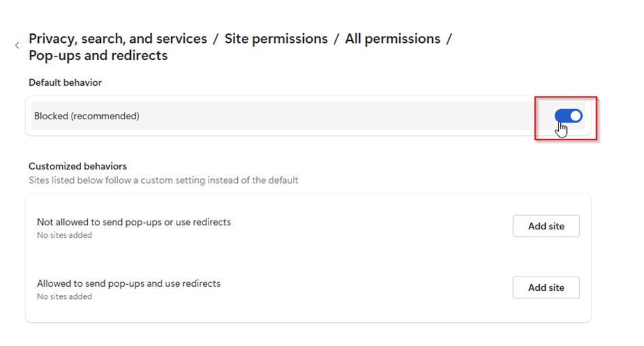Navigate to All permissions breadcrumb

393,39
